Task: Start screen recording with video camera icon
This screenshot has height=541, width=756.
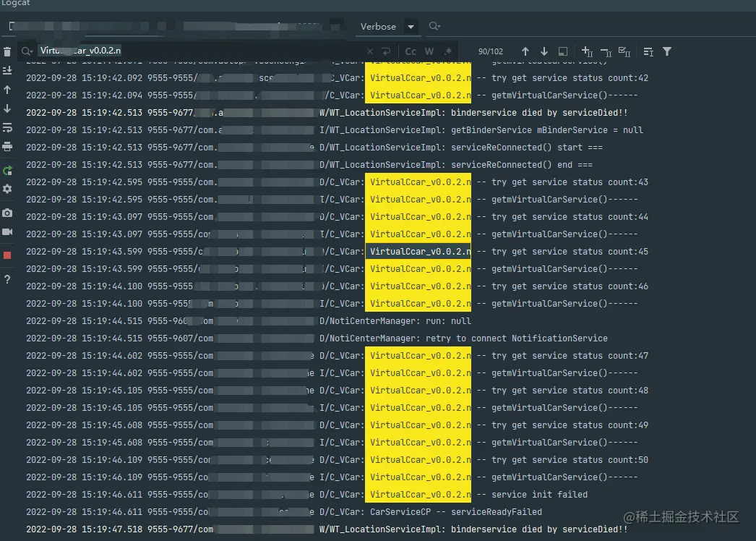Action: 7,231
